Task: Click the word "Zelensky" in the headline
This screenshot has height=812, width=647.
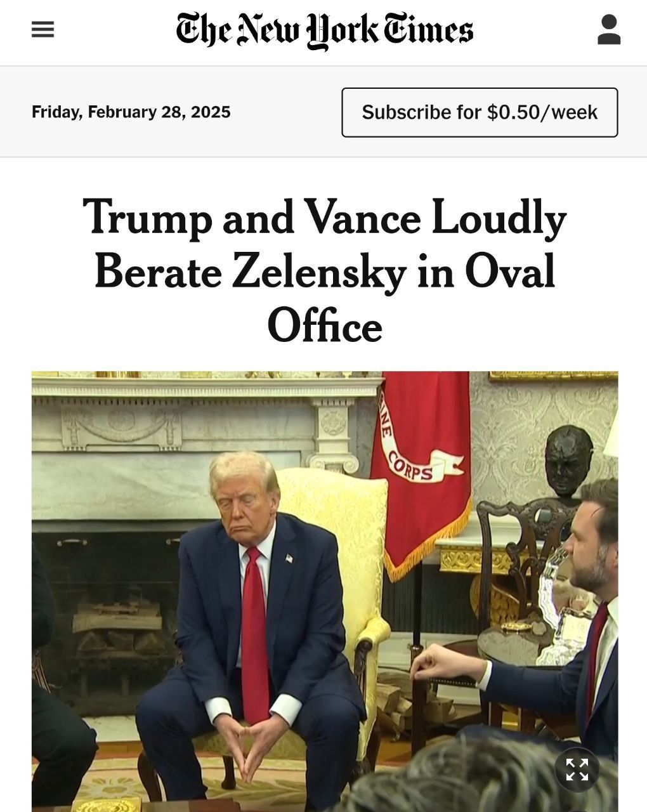Action: [x=319, y=272]
